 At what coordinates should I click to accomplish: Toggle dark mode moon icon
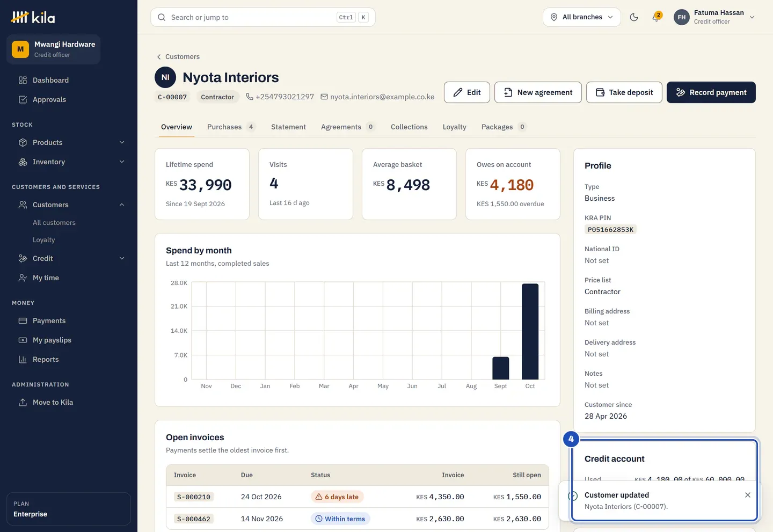click(x=634, y=17)
